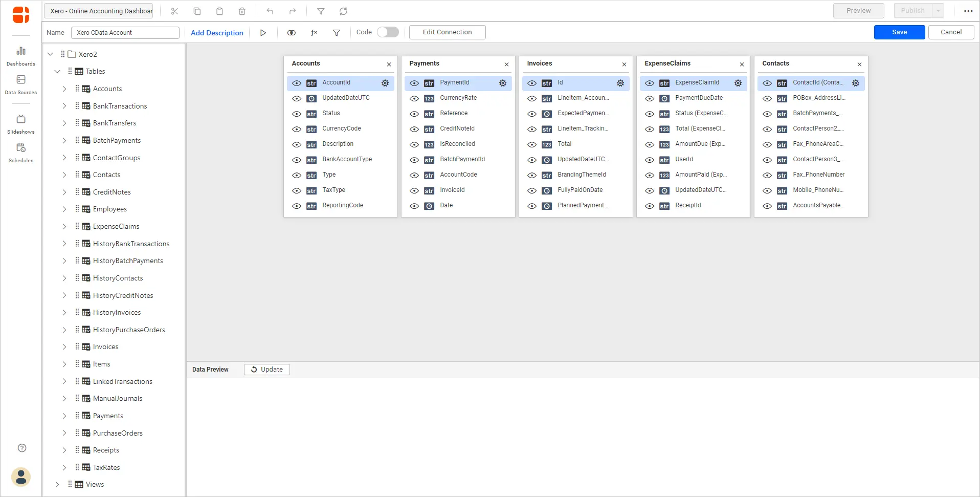Collapse the Xero2 connection node
Screen dimensions: 980x497
pos(50,54)
